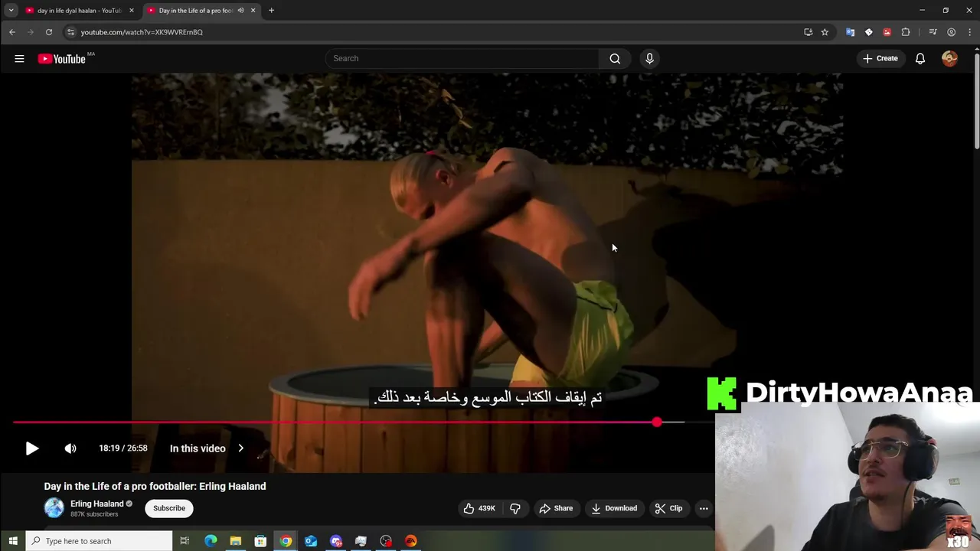The image size is (980, 551).
Task: Go to YouTube home via logo
Action: tap(61, 59)
